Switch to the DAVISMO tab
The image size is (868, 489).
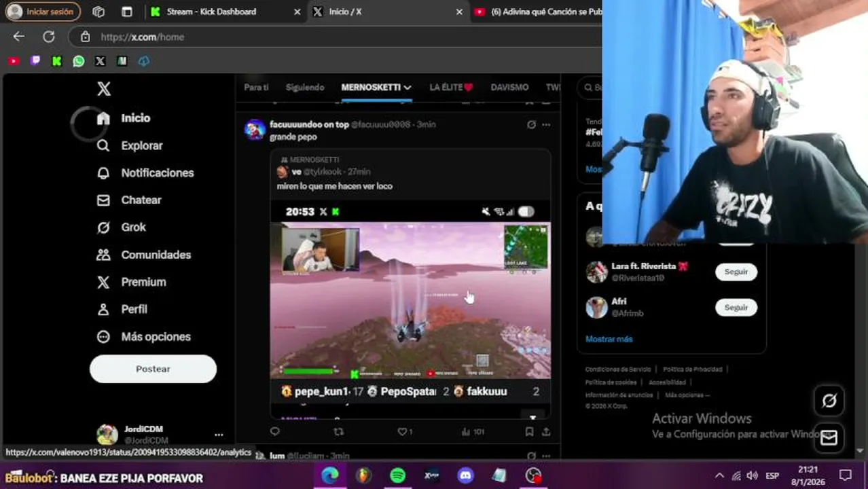[x=509, y=87]
